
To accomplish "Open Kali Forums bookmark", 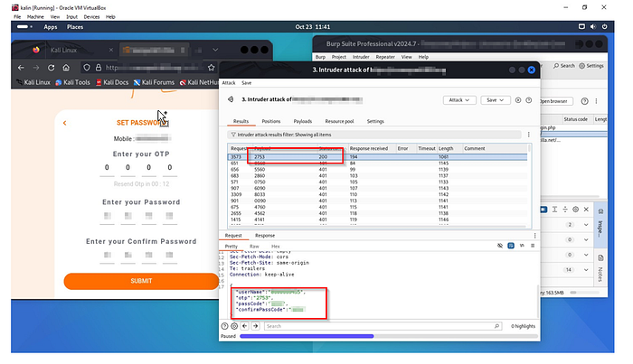I will click(x=154, y=82).
